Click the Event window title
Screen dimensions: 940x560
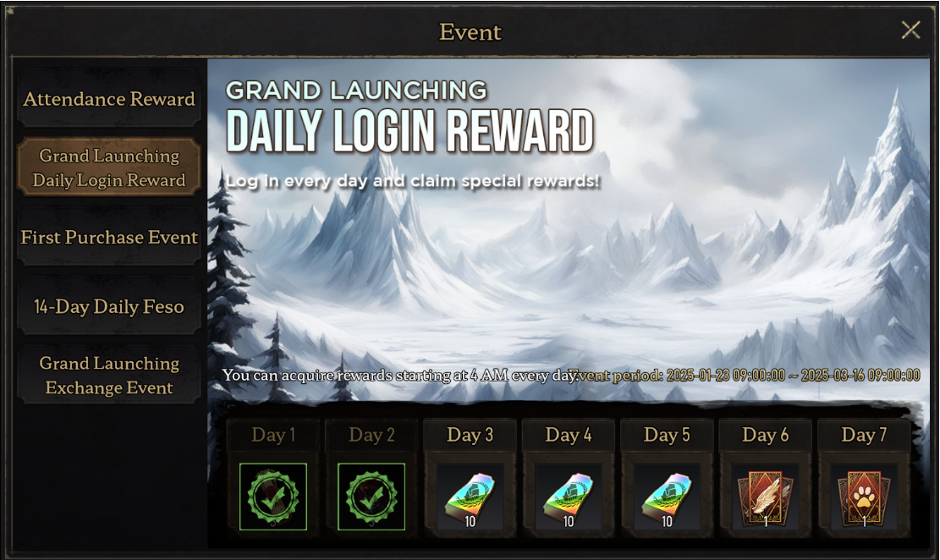coord(470,32)
